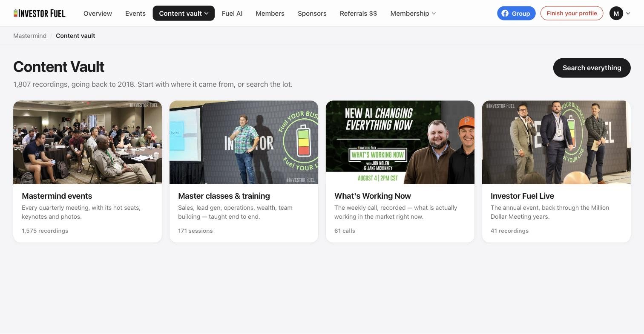Open the What's Working Now card title
The width and height of the screenshot is (644, 334).
(373, 196)
